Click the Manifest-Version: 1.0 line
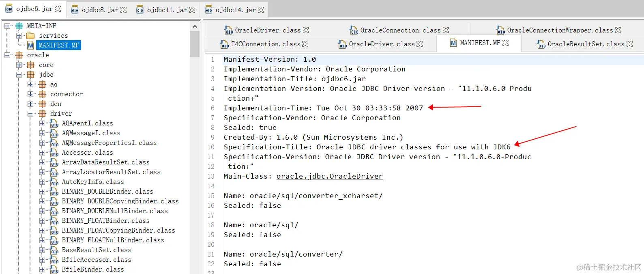 click(270, 59)
